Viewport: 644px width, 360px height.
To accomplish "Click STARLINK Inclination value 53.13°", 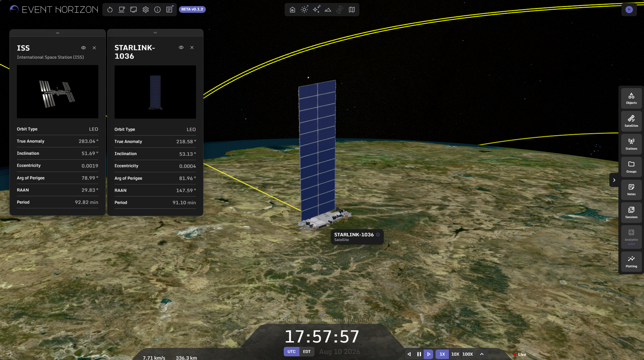I will 187,154.
